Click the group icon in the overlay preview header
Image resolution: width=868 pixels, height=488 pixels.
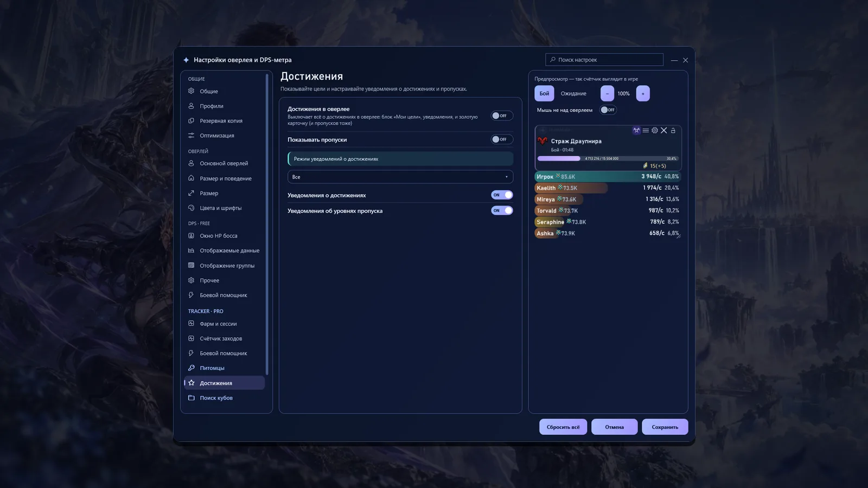[x=636, y=131]
